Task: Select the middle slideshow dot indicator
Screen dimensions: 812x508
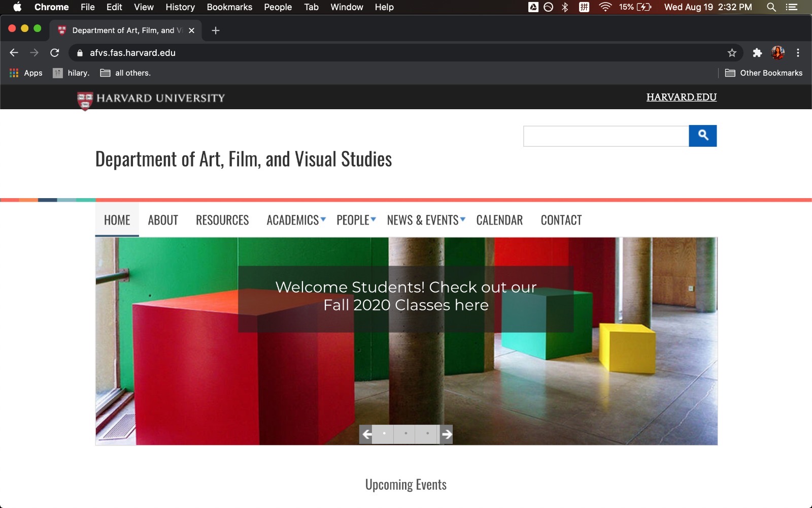Action: 406,434
